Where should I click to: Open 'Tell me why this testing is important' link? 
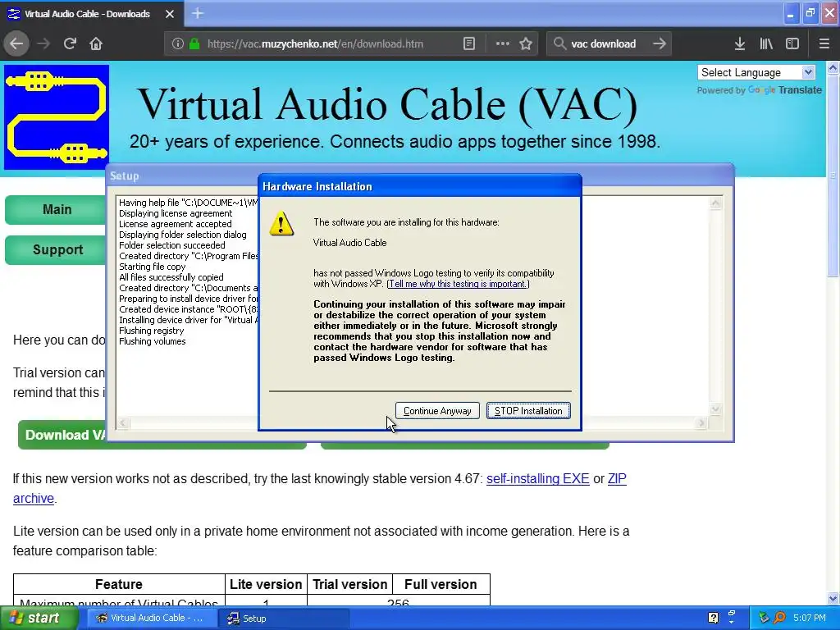point(458,284)
